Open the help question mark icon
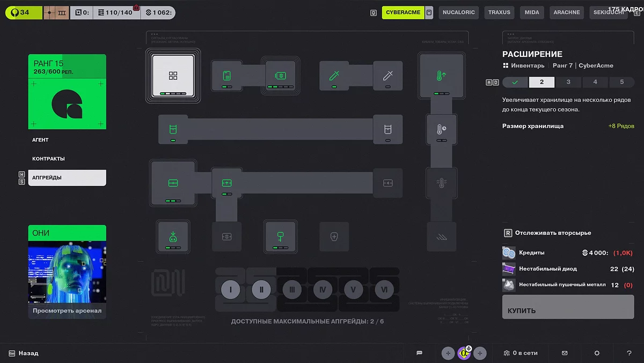The image size is (644, 363). 629,353
